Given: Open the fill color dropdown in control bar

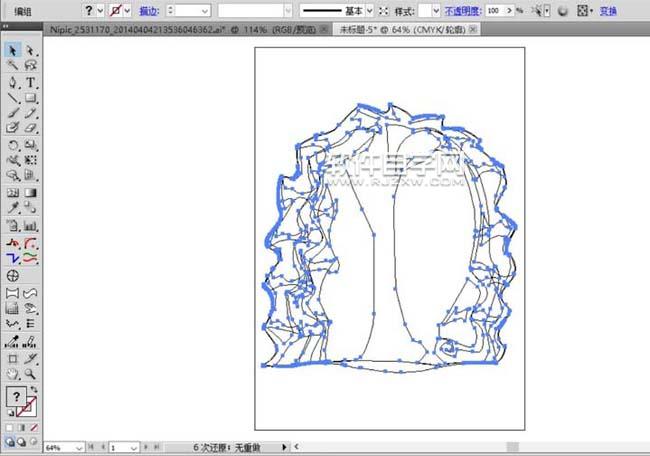Looking at the screenshot, I should (x=100, y=11).
